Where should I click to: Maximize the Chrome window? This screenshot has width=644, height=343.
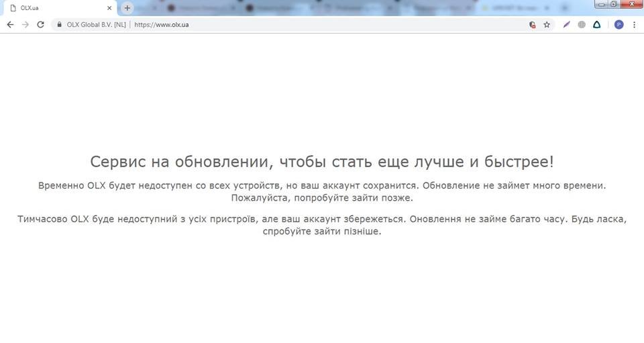point(614,4)
